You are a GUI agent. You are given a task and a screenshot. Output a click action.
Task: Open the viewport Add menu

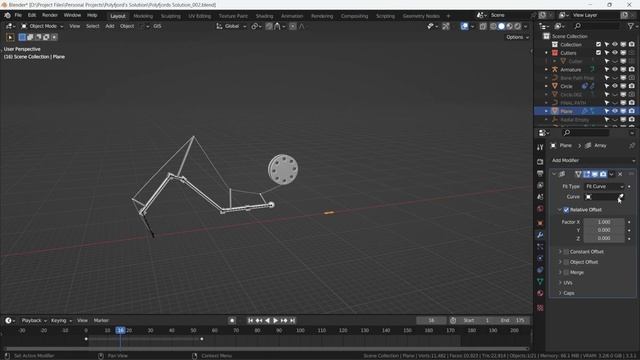[x=110, y=26]
